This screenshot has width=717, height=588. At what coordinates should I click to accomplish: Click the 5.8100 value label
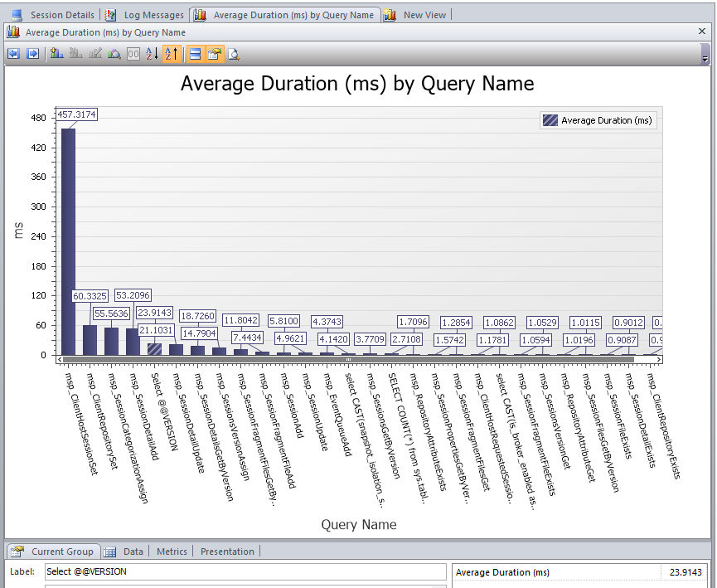(x=283, y=321)
